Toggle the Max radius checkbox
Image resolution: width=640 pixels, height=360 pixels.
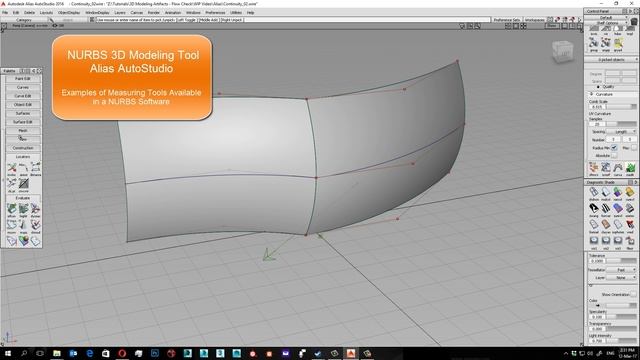pos(633,148)
